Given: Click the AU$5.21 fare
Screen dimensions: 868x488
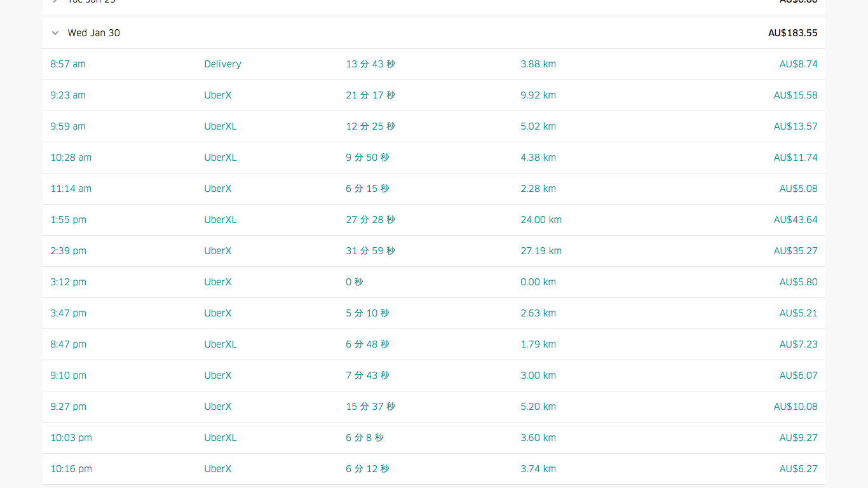Looking at the screenshot, I should (x=799, y=313).
